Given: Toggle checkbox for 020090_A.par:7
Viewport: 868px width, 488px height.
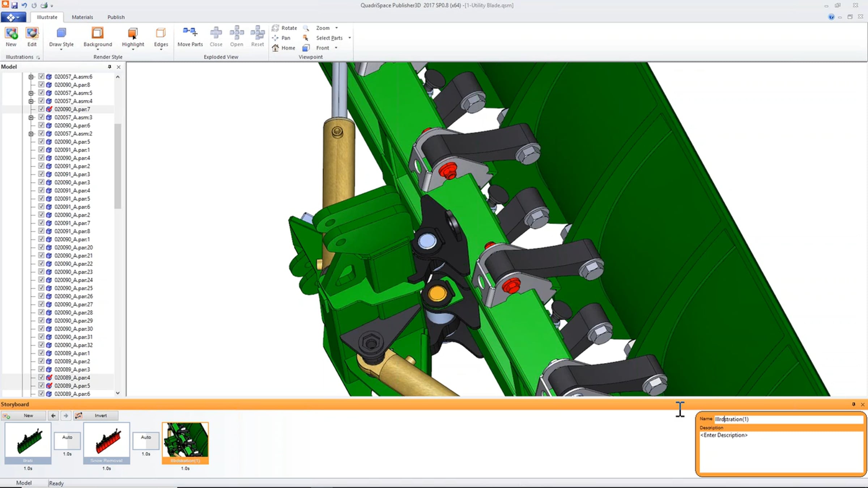Looking at the screenshot, I should [x=41, y=109].
